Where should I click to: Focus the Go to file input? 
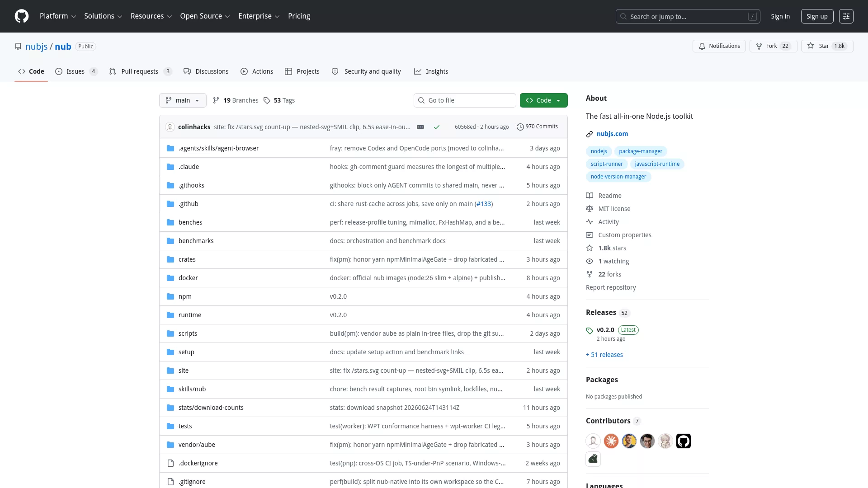point(465,100)
